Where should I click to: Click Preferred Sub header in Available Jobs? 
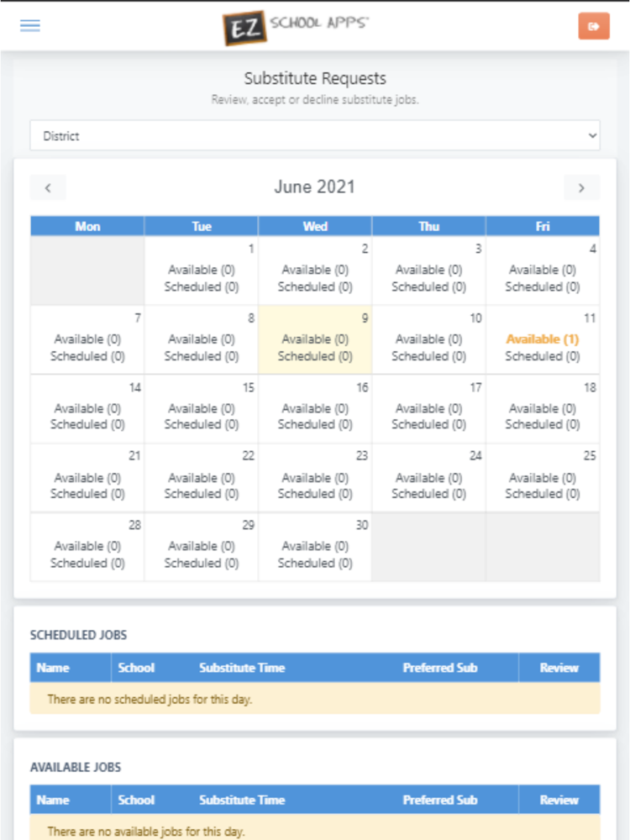coord(439,800)
